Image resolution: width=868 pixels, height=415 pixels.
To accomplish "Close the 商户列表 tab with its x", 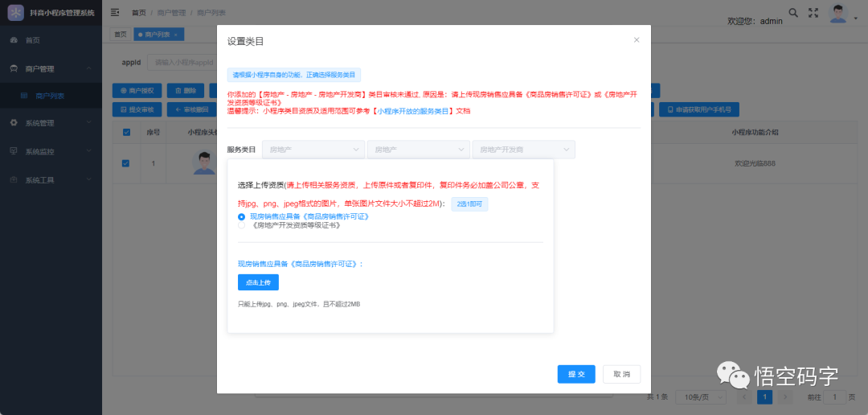I will 176,35.
